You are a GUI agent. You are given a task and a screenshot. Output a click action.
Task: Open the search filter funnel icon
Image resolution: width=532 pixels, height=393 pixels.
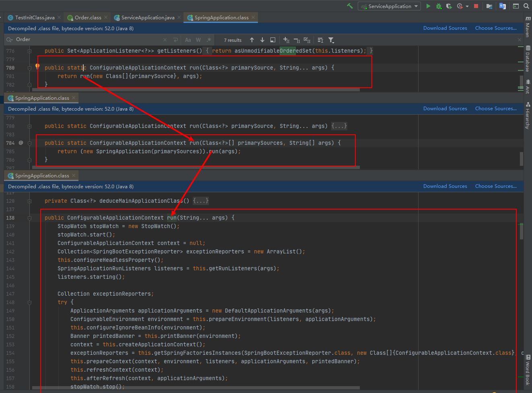pyautogui.click(x=331, y=40)
